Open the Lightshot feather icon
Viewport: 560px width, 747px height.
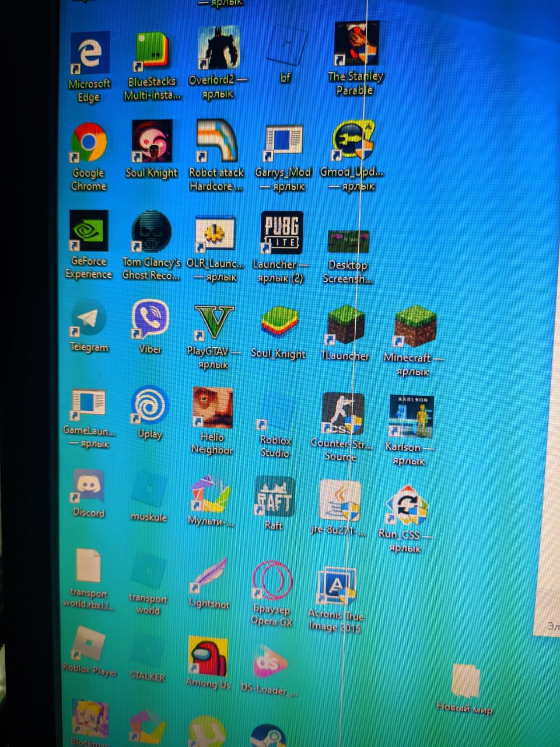pos(209,575)
